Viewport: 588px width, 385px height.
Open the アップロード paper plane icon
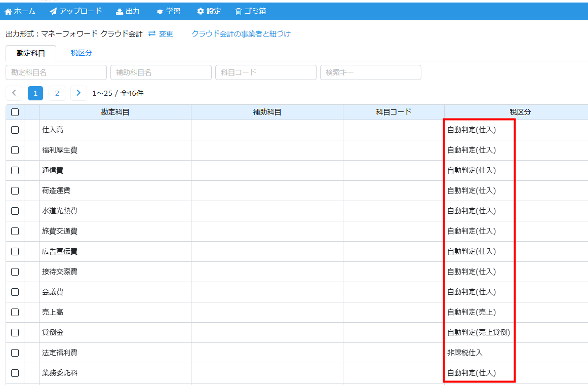click(53, 11)
